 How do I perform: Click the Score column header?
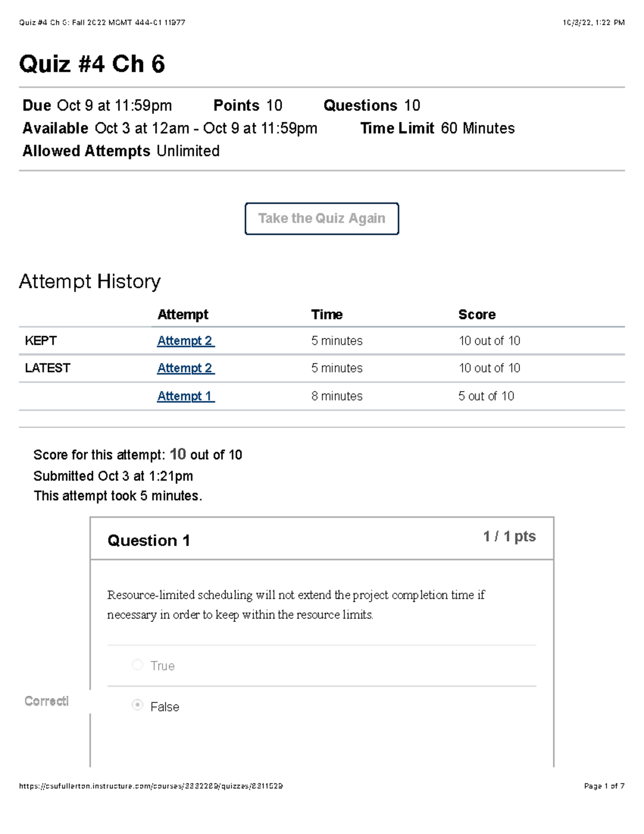point(477,315)
